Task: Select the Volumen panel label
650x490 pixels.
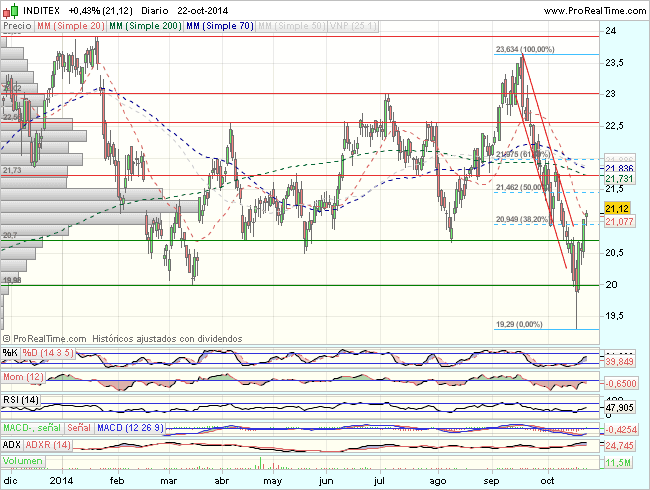Action: [x=23, y=461]
